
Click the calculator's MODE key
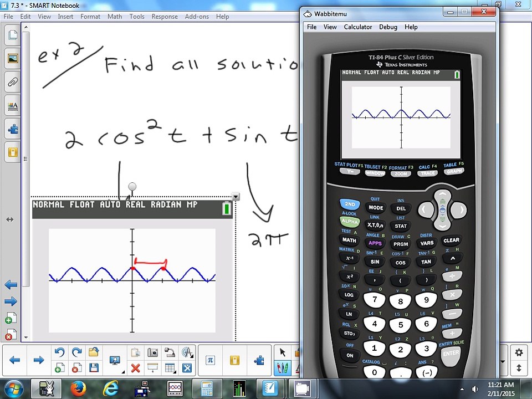coord(376,207)
